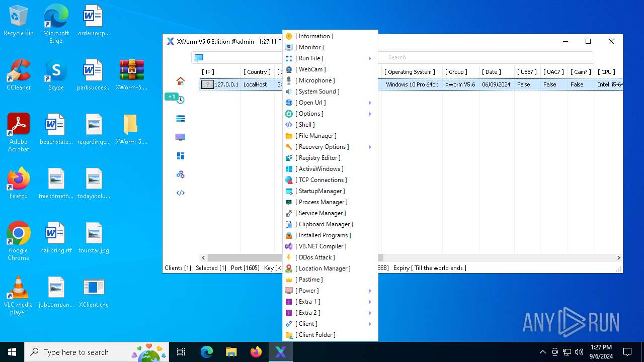Click the stacked bars icon in sidebar
This screenshot has width=644, height=362.
(180, 119)
